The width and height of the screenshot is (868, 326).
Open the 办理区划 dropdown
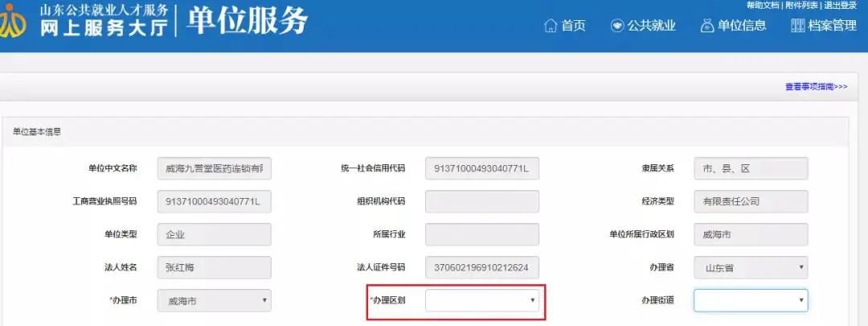coord(482,300)
